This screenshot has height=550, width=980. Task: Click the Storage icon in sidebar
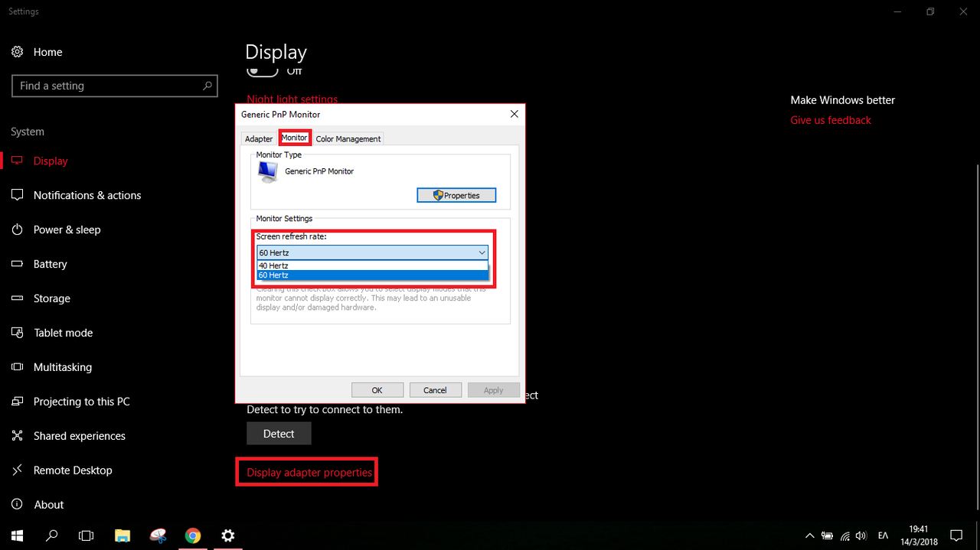pos(18,298)
